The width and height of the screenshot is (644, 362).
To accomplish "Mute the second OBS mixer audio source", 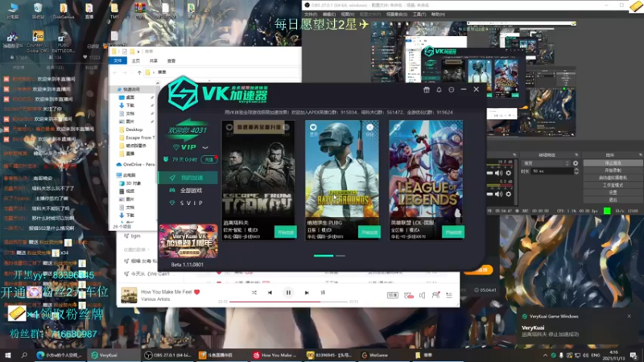I will [498, 194].
